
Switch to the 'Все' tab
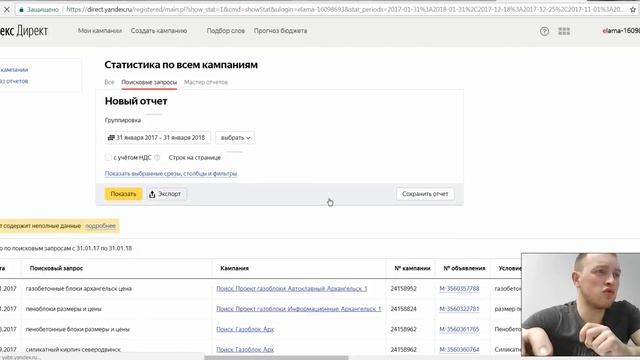point(109,82)
